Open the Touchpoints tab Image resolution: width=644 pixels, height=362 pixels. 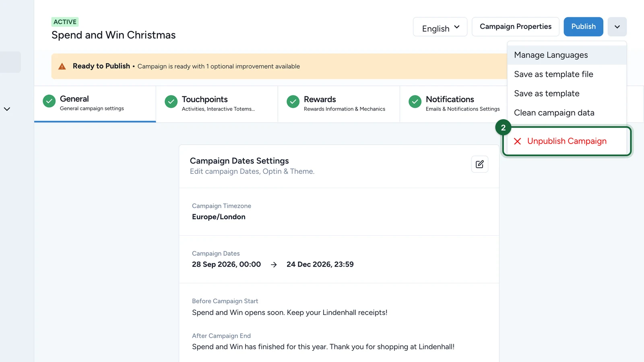[217, 104]
